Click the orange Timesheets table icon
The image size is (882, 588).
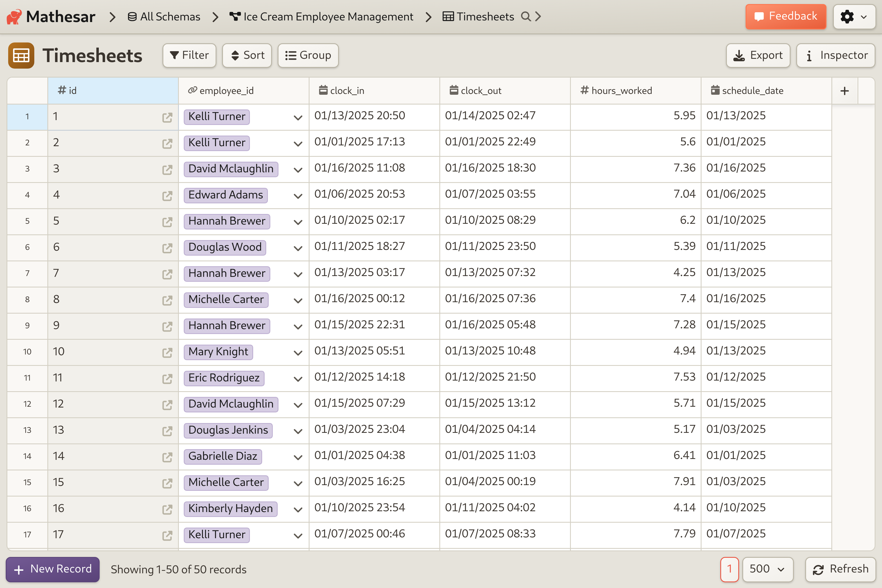21,56
